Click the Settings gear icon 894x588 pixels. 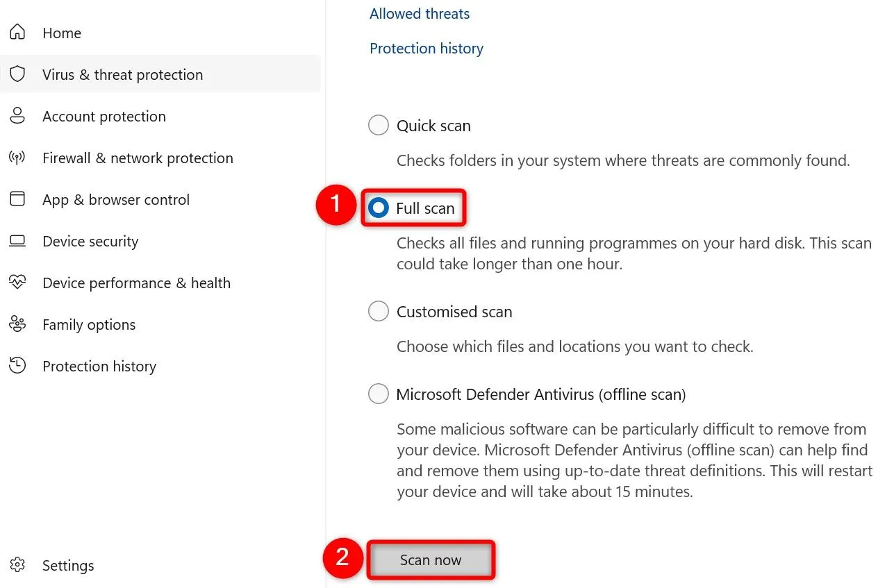pyautogui.click(x=17, y=565)
